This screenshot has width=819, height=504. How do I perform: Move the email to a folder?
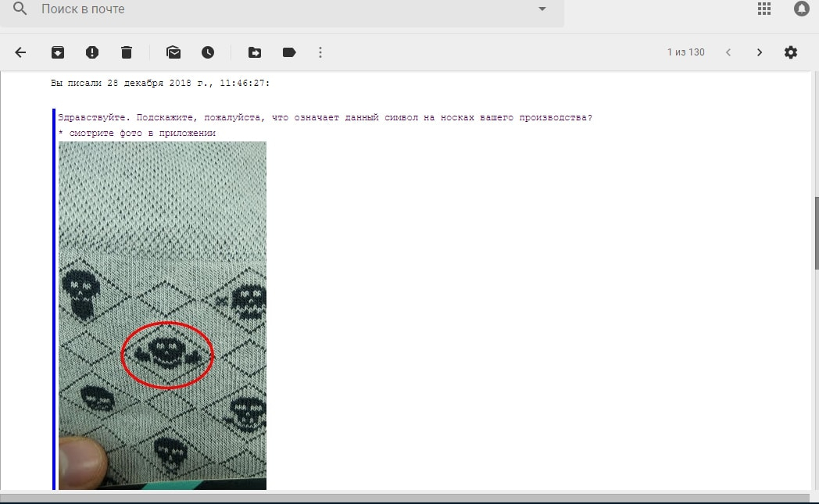point(255,52)
